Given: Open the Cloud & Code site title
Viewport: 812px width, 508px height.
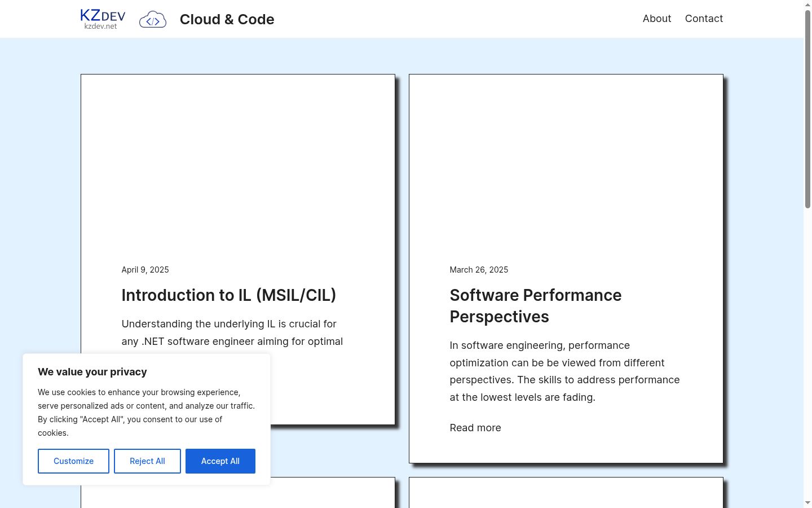Looking at the screenshot, I should point(227,19).
